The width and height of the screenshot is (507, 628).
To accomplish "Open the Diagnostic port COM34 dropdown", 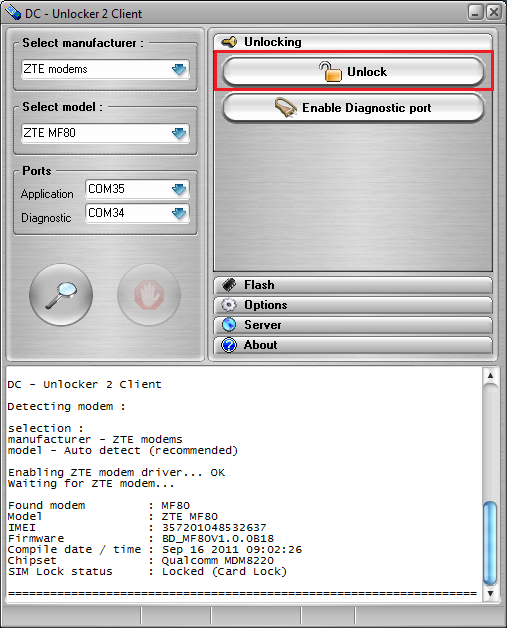I will [x=137, y=213].
